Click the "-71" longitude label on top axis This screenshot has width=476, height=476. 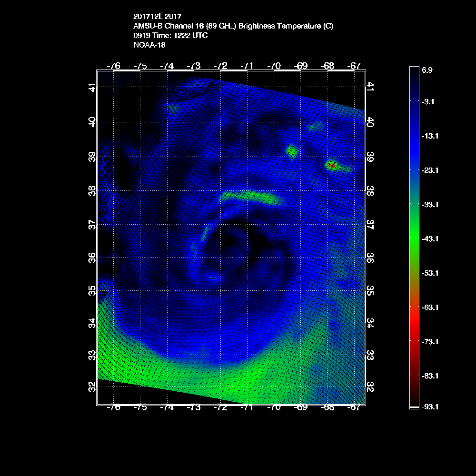(247, 66)
